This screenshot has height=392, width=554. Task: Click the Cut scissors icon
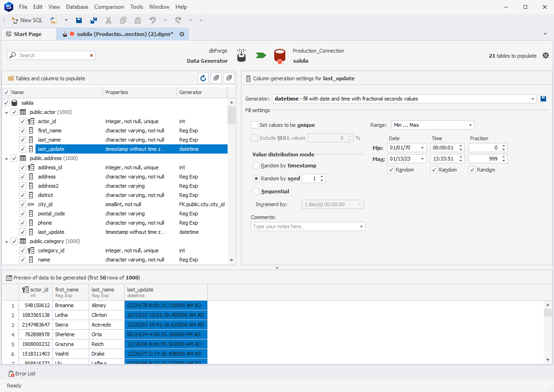tap(108, 20)
